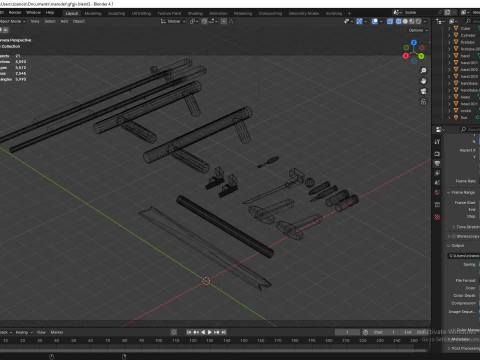Play the animation in the timeline
This screenshot has height=360, width=480.
click(x=210, y=332)
